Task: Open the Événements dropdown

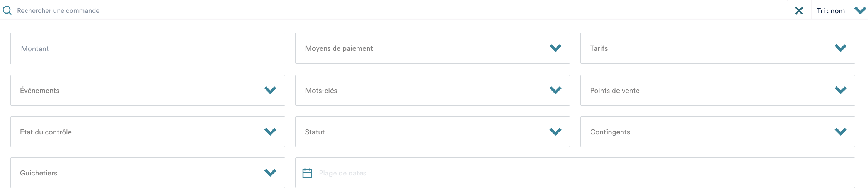Action: coord(148,90)
